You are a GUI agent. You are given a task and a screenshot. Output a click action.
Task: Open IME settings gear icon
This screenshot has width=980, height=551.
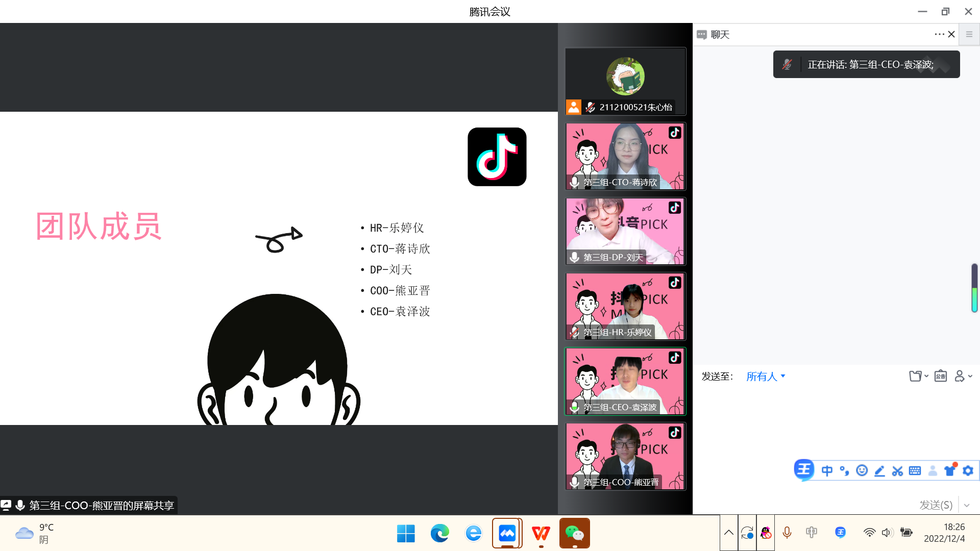click(x=968, y=470)
